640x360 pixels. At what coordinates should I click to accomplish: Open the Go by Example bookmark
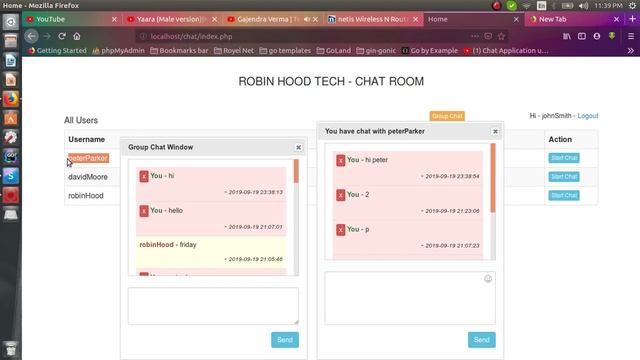(x=430, y=51)
